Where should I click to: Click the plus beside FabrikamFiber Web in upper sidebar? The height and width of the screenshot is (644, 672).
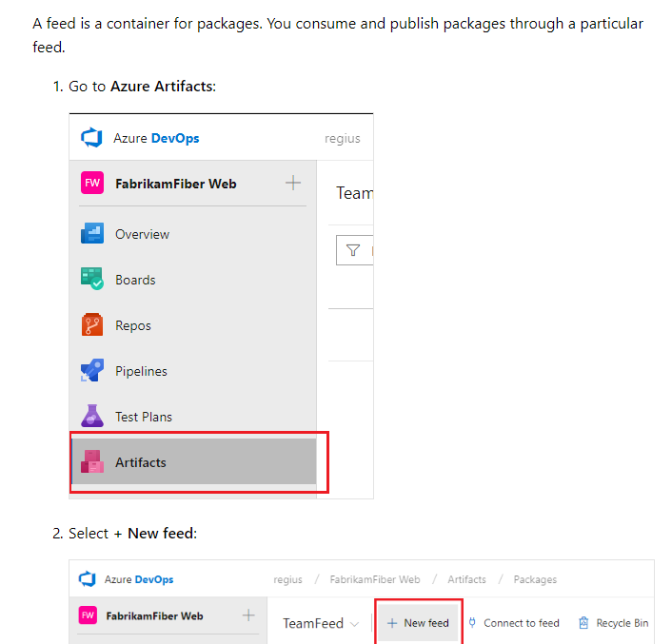click(x=293, y=183)
